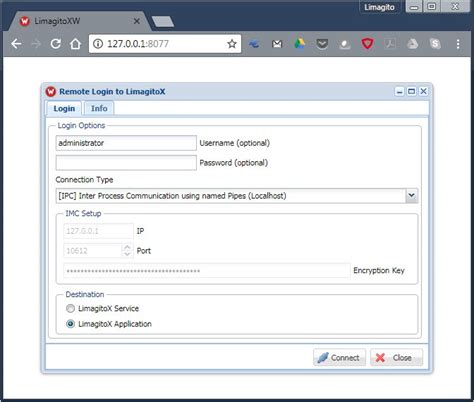Image resolution: width=474 pixels, height=402 pixels.
Task: Click the 'Password (optional)' label
Action: pyautogui.click(x=234, y=163)
